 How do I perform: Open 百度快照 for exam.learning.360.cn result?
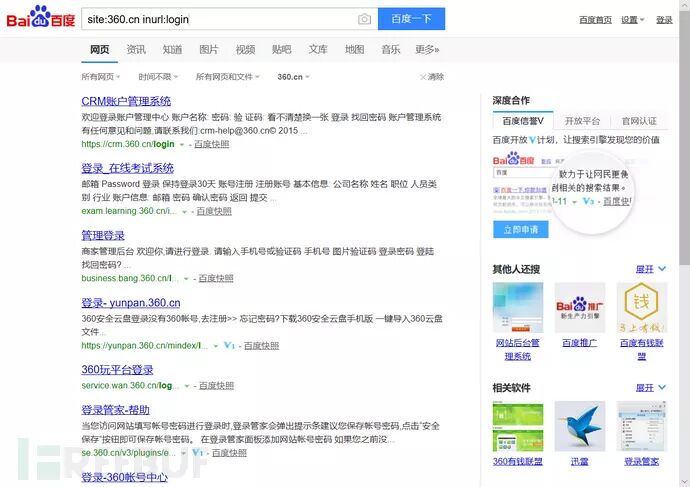pyautogui.click(x=214, y=212)
